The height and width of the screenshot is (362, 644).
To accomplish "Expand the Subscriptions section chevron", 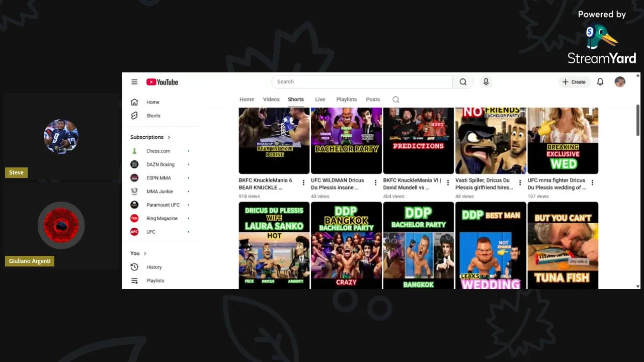I will pos(169,137).
